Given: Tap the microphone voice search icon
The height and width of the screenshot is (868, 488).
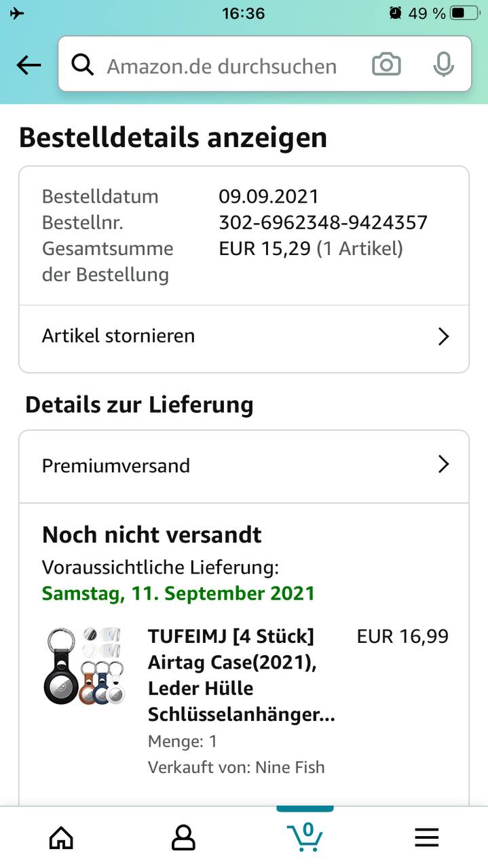Looking at the screenshot, I should 443,65.
